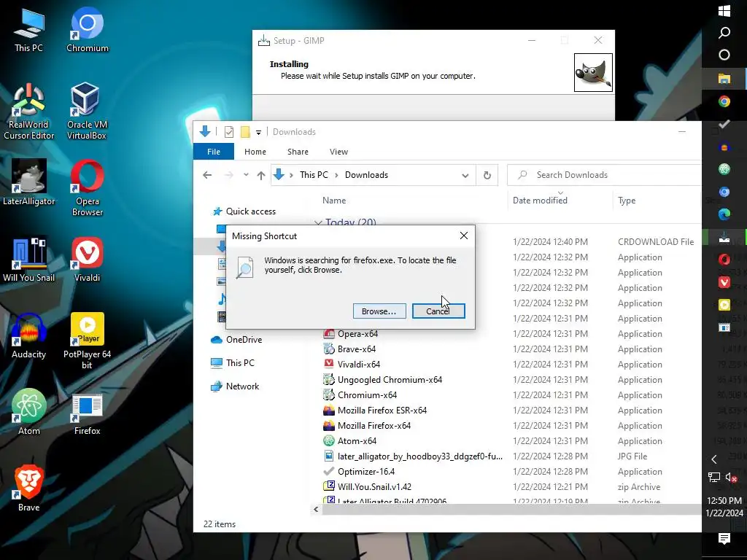747x560 pixels.
Task: Open Google Chrome from taskbar
Action: coord(724,101)
